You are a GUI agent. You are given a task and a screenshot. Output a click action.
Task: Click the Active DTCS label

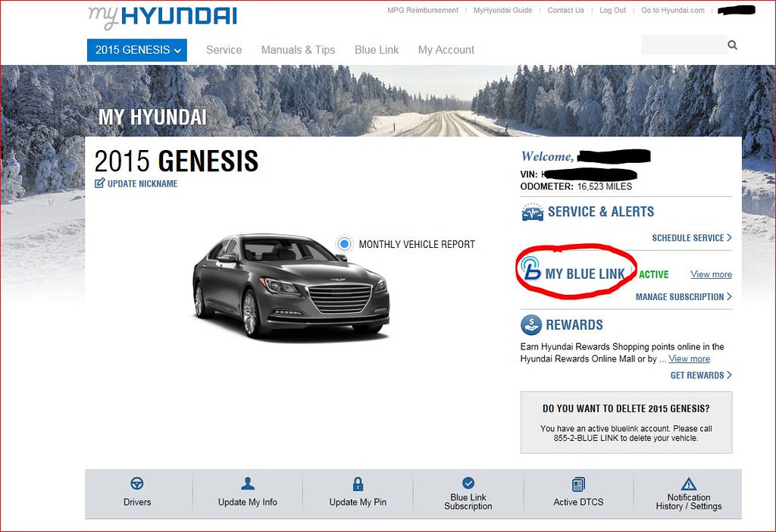click(578, 502)
